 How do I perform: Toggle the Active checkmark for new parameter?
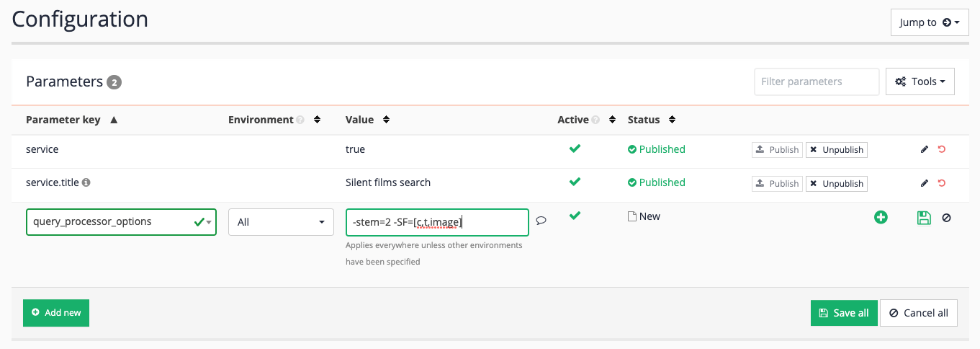click(x=575, y=216)
